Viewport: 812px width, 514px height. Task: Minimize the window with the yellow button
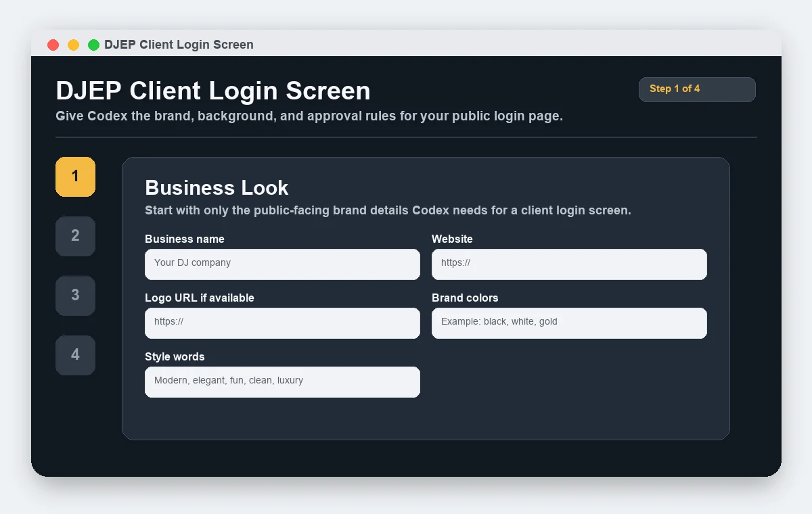pos(73,45)
